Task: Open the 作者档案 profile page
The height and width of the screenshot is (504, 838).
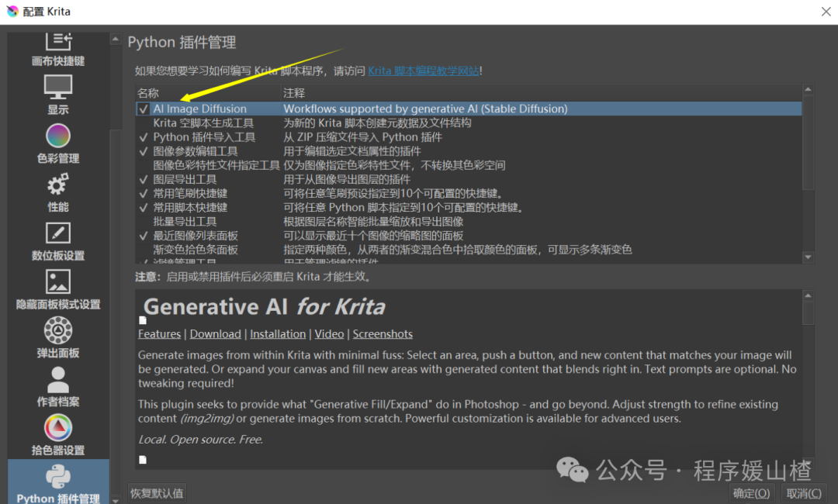Action: point(58,387)
